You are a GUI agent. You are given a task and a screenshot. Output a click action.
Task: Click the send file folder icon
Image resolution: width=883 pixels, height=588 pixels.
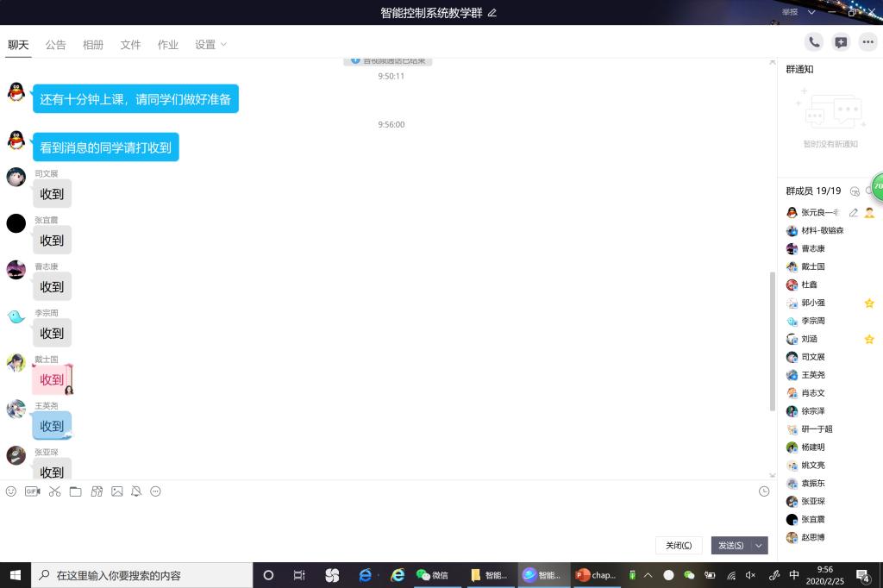[x=76, y=491]
